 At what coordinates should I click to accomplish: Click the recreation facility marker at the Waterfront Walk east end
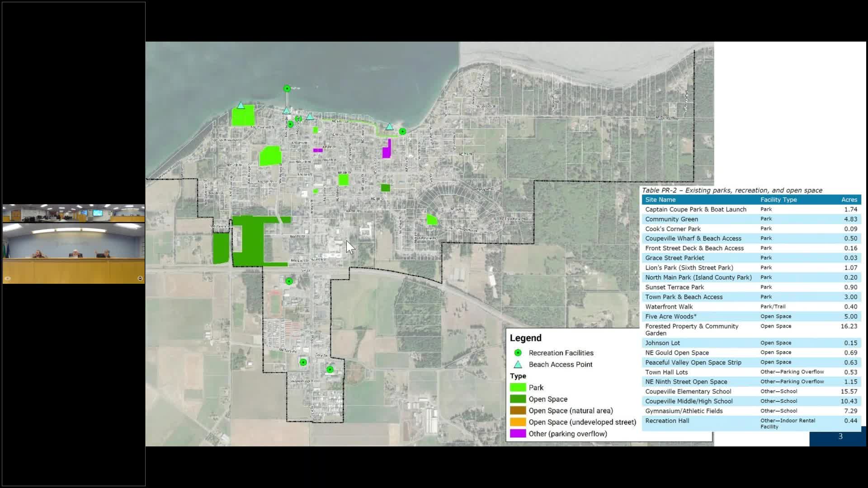click(x=402, y=131)
